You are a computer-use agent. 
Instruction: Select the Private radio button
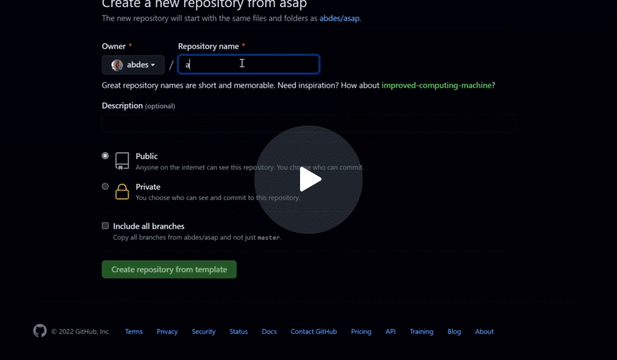[105, 186]
